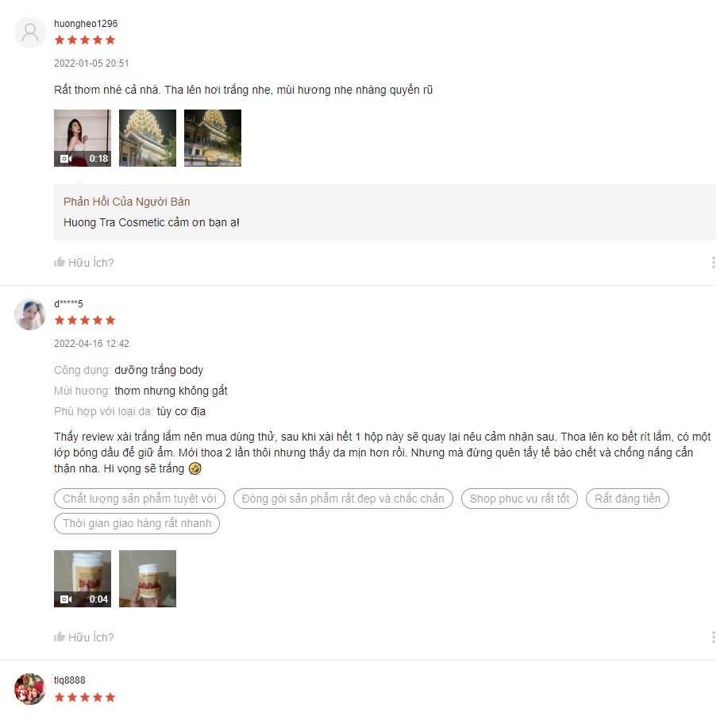Click the thumbs-up icon under d*****5's review
Image resolution: width=728 pixels, height=728 pixels.
pos(59,637)
